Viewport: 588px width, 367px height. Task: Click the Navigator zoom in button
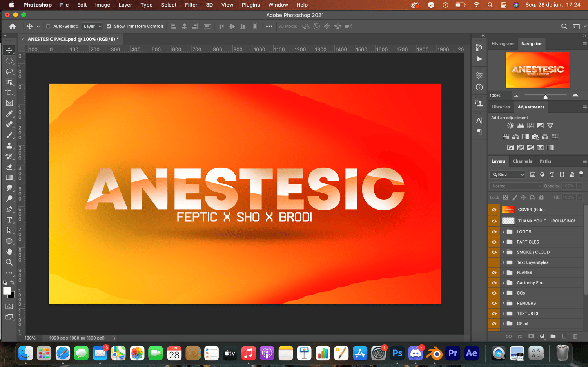point(575,96)
